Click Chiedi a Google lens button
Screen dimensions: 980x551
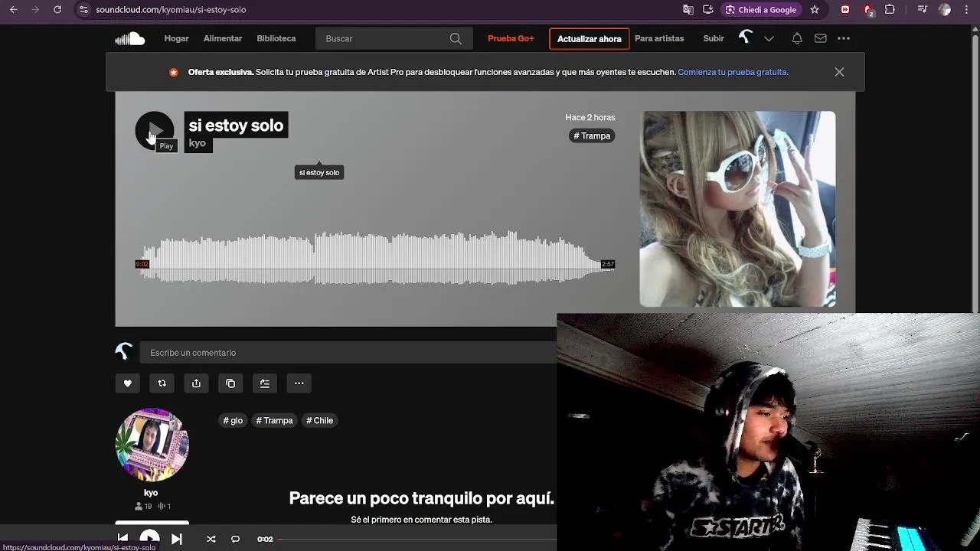coord(762,10)
